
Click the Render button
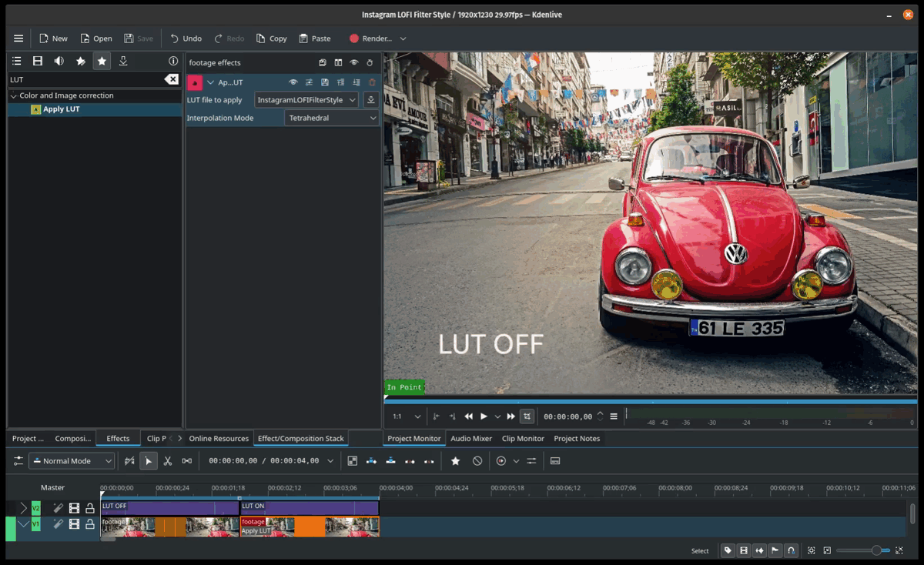tap(370, 38)
